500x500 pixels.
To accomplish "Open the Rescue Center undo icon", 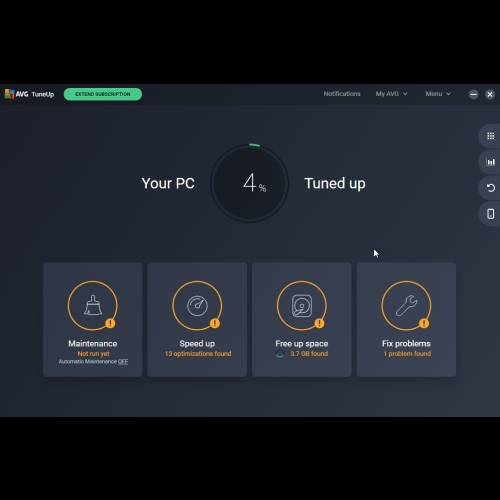I will [490, 188].
